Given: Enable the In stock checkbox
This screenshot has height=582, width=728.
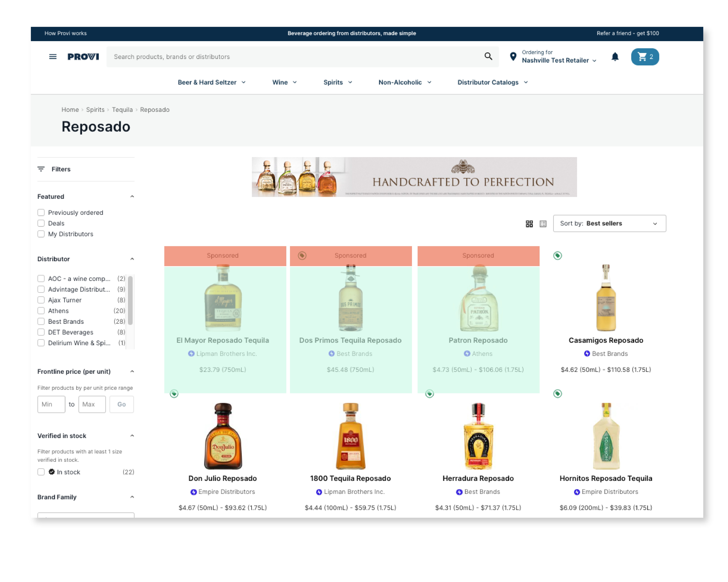Looking at the screenshot, I should click(x=41, y=472).
